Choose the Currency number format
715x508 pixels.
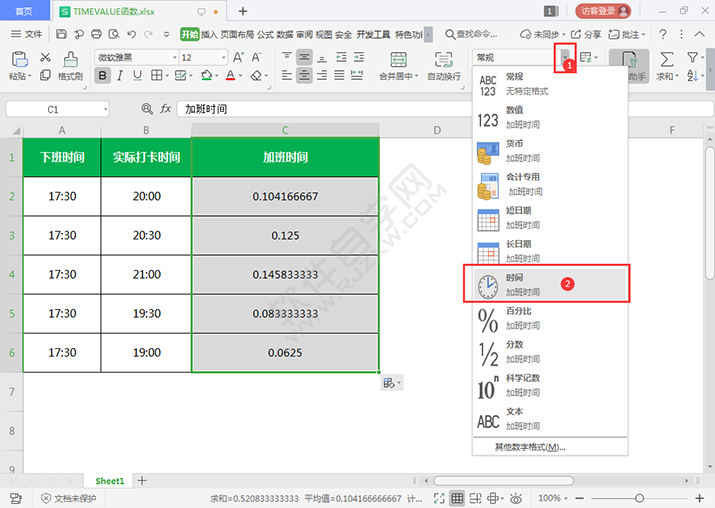click(548, 149)
